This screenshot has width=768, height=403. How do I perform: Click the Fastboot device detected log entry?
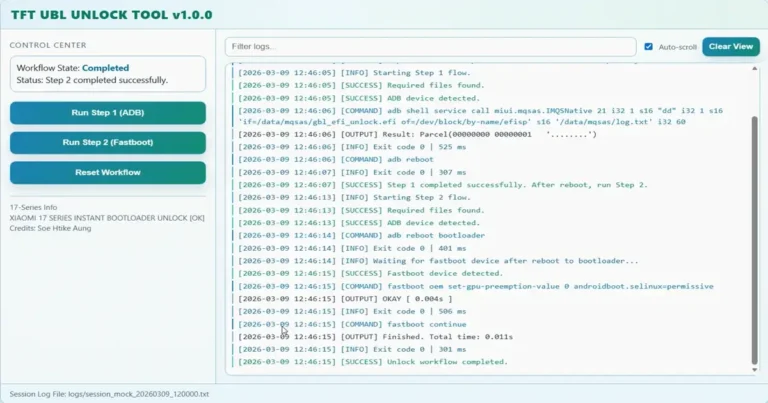point(421,273)
